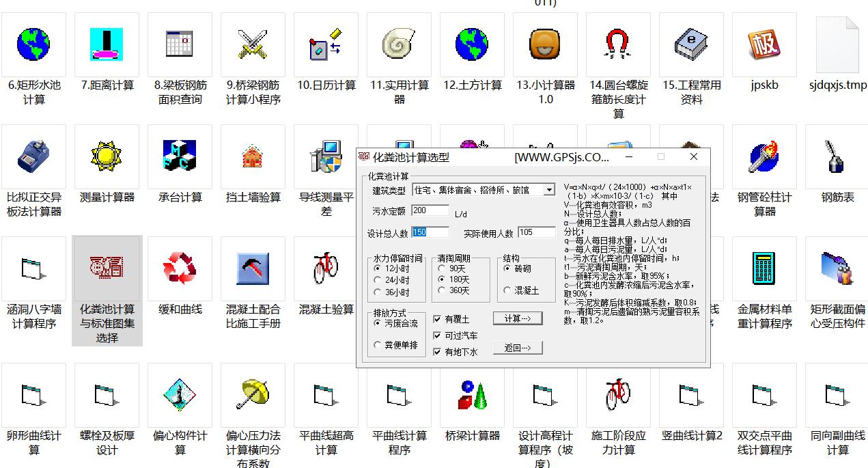The width and height of the screenshot is (868, 468).
Task: Launch 6.矩形水池计算
Action: tap(33, 44)
